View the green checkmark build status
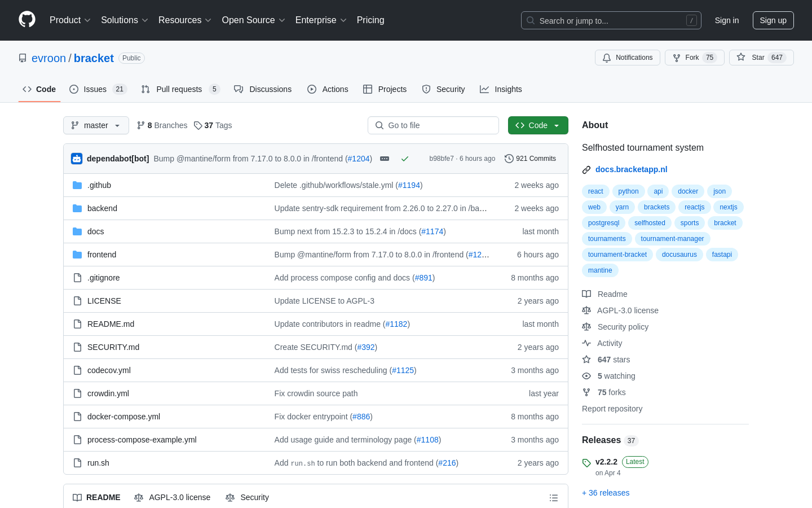Image resolution: width=812 pixels, height=508 pixels. pos(404,159)
